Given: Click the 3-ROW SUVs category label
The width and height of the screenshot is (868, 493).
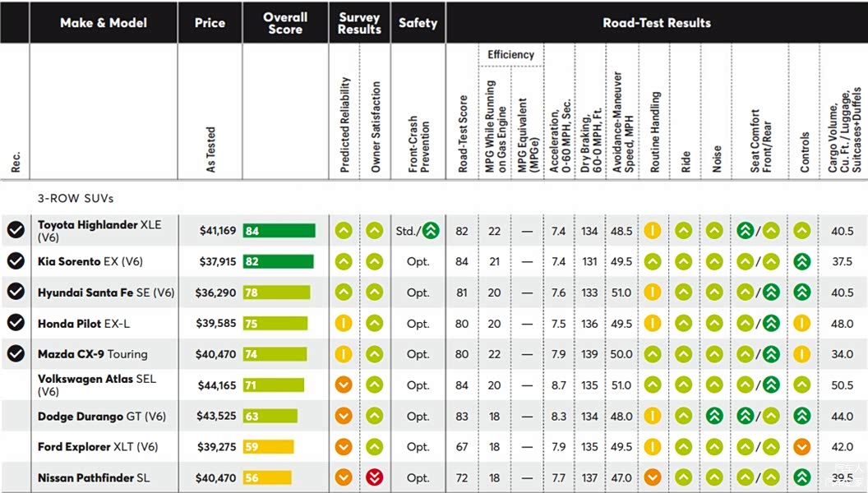Looking at the screenshot, I should click(76, 198).
